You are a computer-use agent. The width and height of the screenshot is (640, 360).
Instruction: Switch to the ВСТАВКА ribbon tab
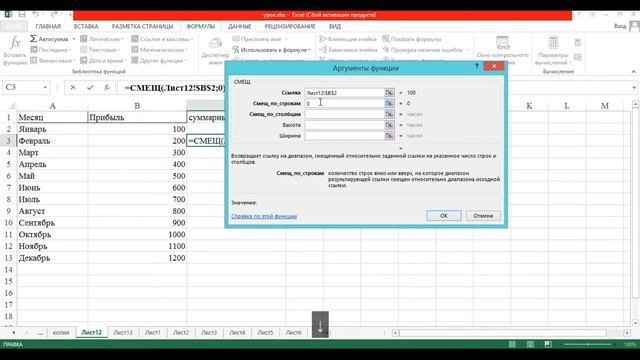(x=86, y=26)
